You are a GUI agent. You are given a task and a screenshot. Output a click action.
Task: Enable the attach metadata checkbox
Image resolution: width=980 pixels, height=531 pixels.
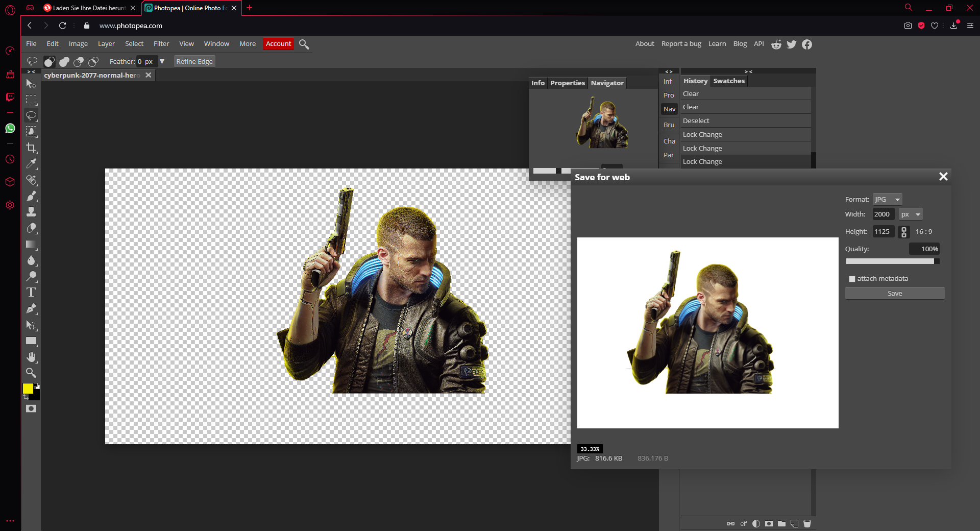[852, 279]
